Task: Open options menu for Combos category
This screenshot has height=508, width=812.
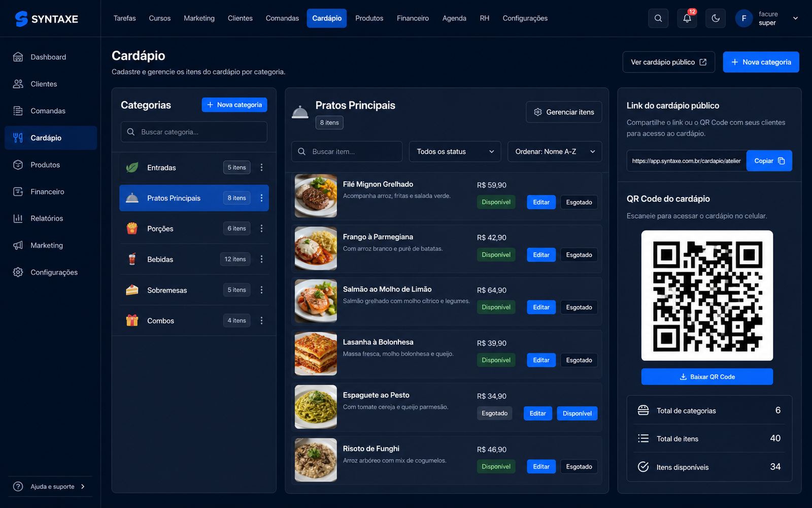Action: (261, 321)
